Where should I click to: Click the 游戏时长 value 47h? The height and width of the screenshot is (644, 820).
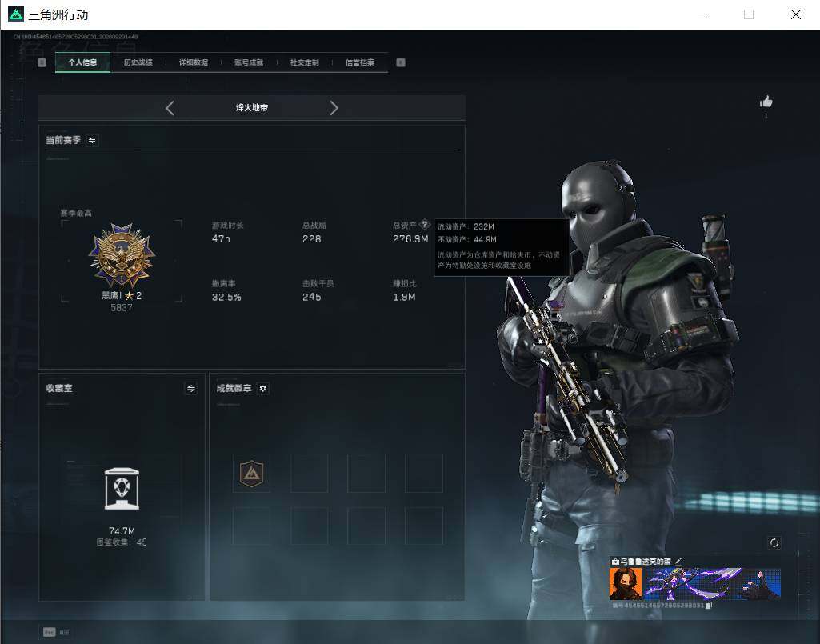pyautogui.click(x=221, y=238)
